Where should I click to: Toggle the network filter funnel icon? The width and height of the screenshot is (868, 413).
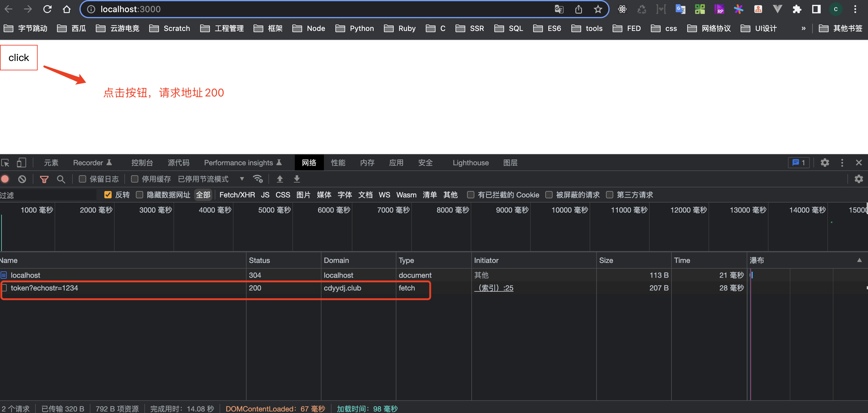click(x=44, y=179)
